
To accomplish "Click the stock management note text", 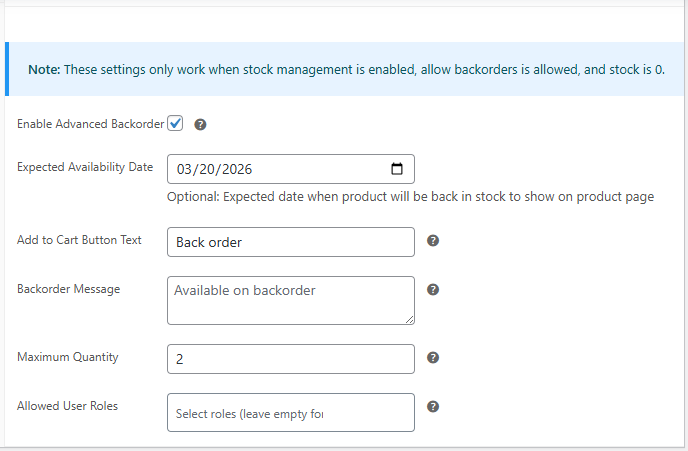I will (346, 70).
